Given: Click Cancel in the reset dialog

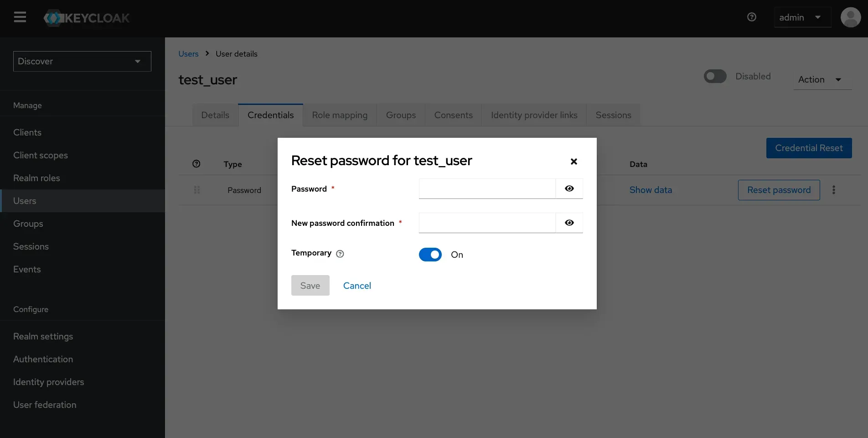Looking at the screenshot, I should click(357, 286).
